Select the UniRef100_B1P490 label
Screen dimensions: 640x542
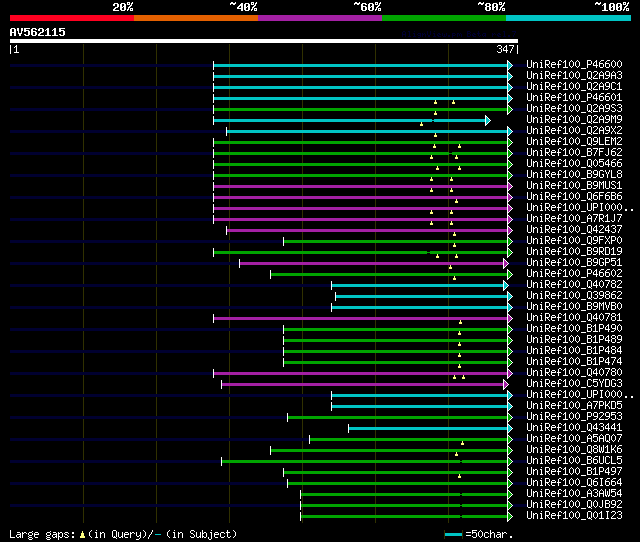tap(574, 329)
